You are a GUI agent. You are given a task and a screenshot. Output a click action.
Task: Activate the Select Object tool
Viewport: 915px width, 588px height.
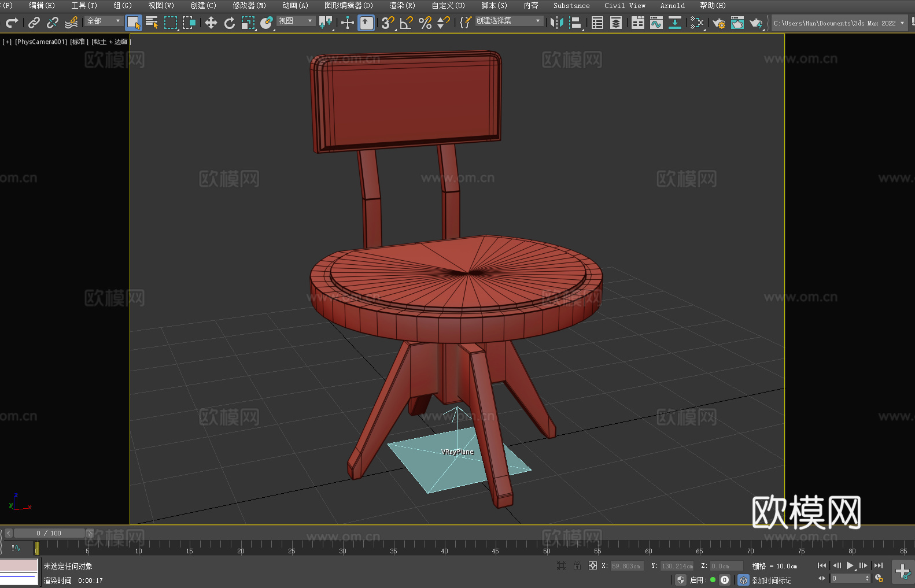[134, 23]
